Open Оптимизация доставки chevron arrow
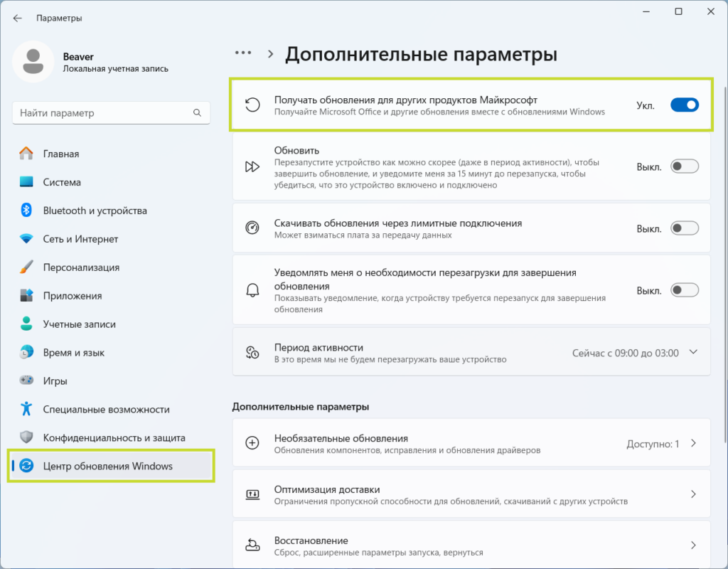Screen dimensions: 728x569 point(693,494)
